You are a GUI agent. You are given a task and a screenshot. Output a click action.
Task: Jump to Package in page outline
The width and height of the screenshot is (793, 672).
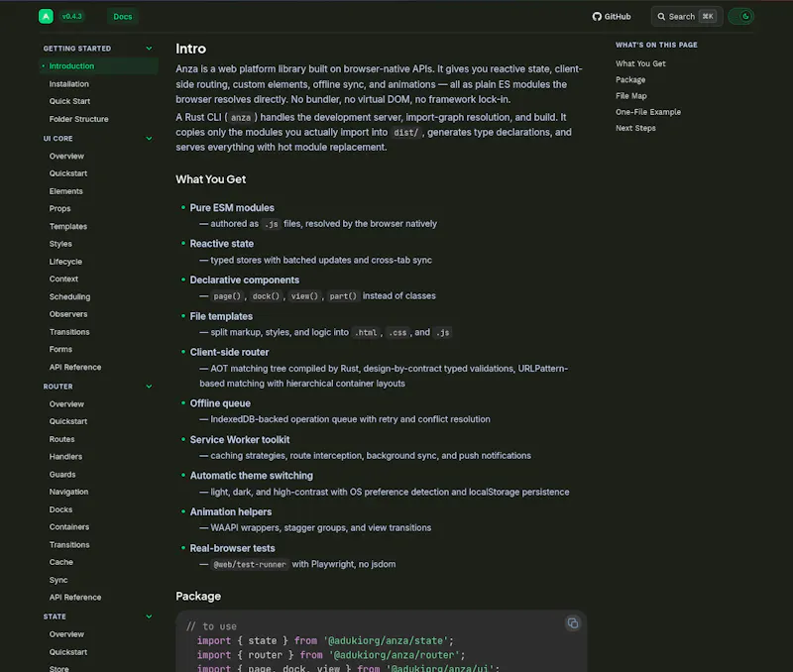coord(630,80)
